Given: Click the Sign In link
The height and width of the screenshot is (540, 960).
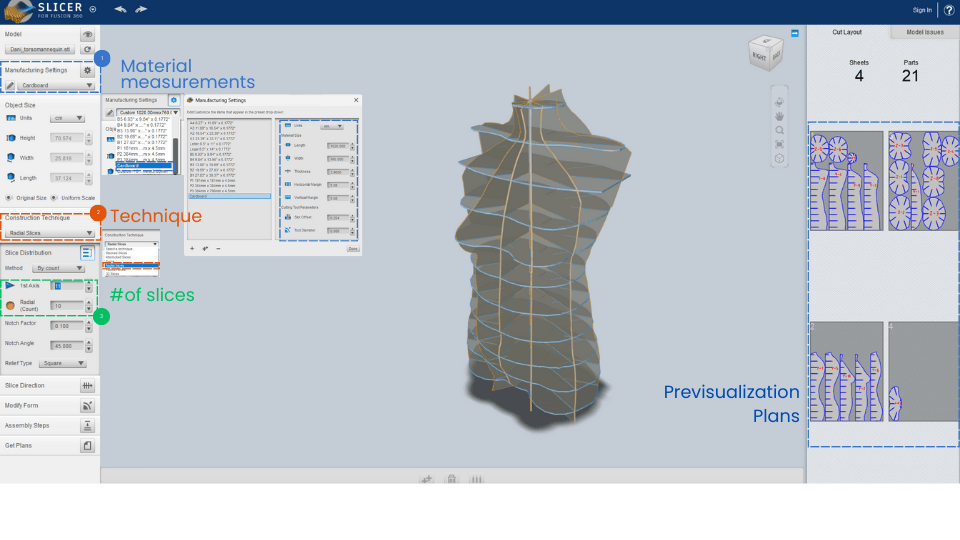Looking at the screenshot, I should pos(921,10).
